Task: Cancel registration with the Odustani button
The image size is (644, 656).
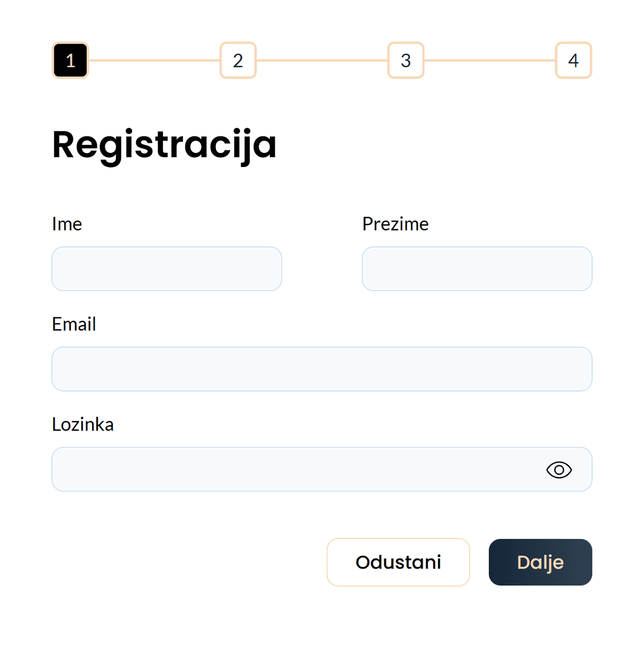Action: pos(398,562)
